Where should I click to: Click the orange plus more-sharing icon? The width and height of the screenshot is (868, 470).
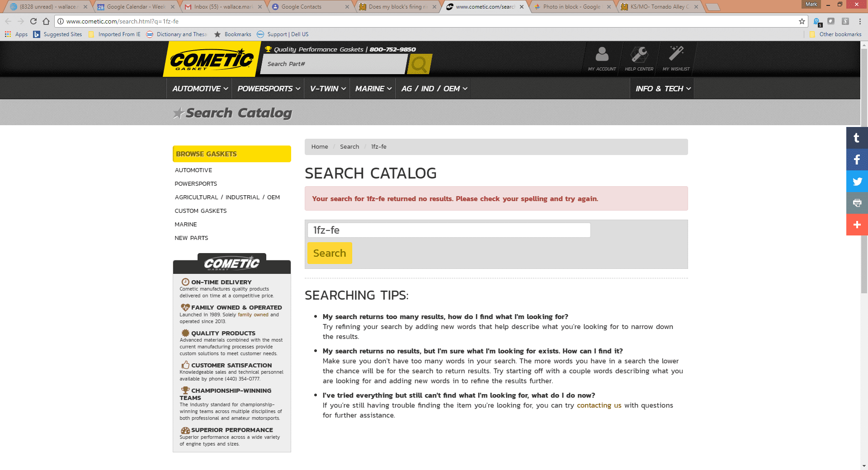pyautogui.click(x=857, y=225)
